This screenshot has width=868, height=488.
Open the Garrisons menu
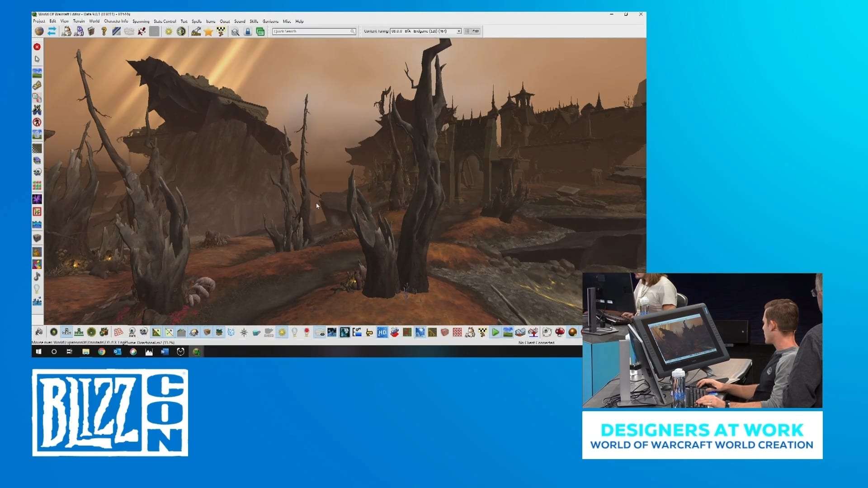[270, 21]
